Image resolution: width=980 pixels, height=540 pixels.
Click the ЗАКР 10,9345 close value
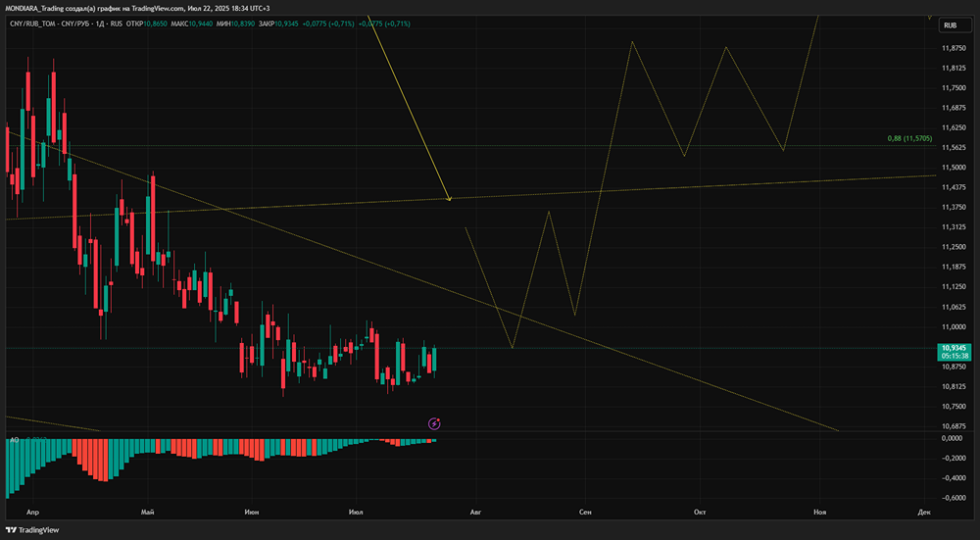(277, 24)
